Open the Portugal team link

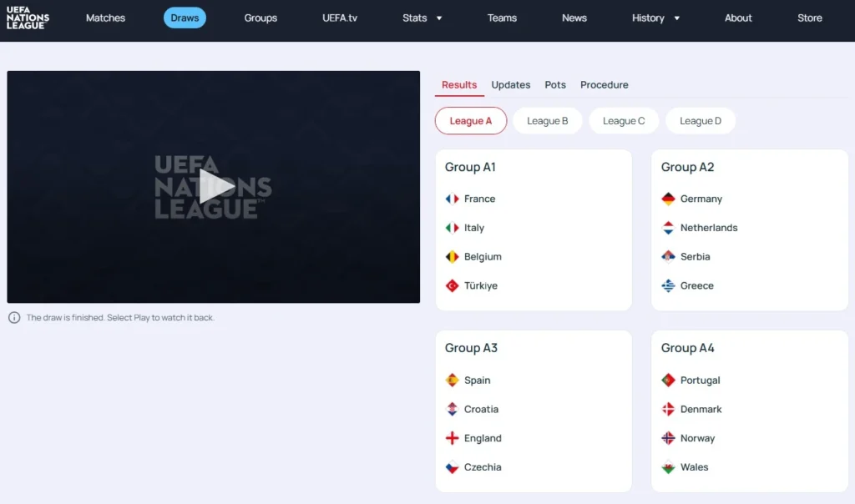(x=701, y=381)
